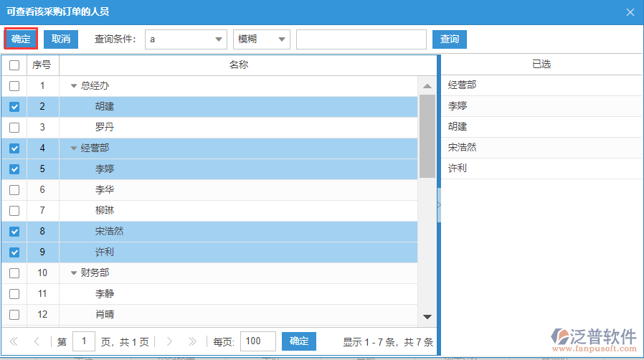Select the 李华 name in the tree
The height and width of the screenshot is (360, 644).
(x=104, y=189)
